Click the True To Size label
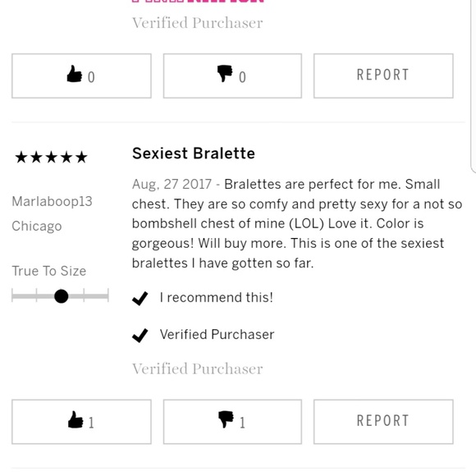 49,271
